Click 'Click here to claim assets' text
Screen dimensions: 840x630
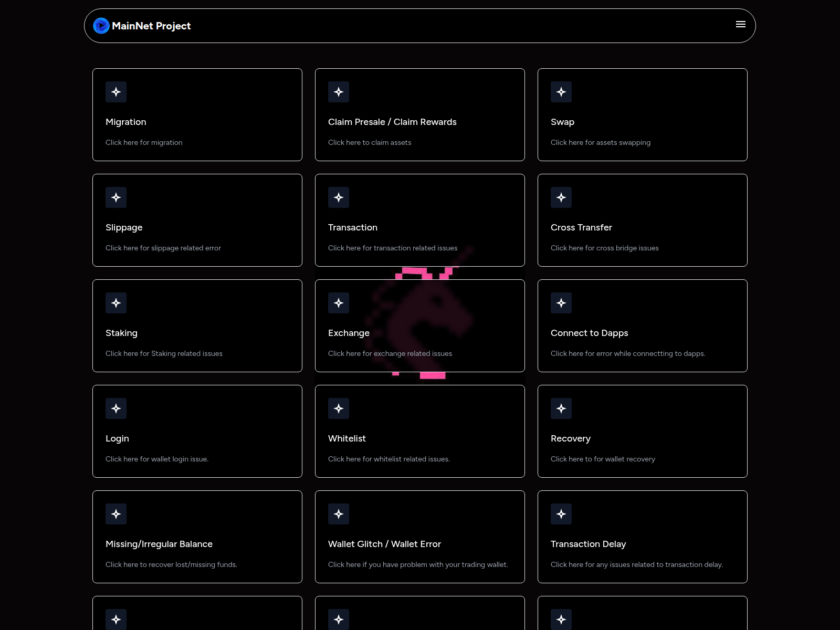click(370, 142)
